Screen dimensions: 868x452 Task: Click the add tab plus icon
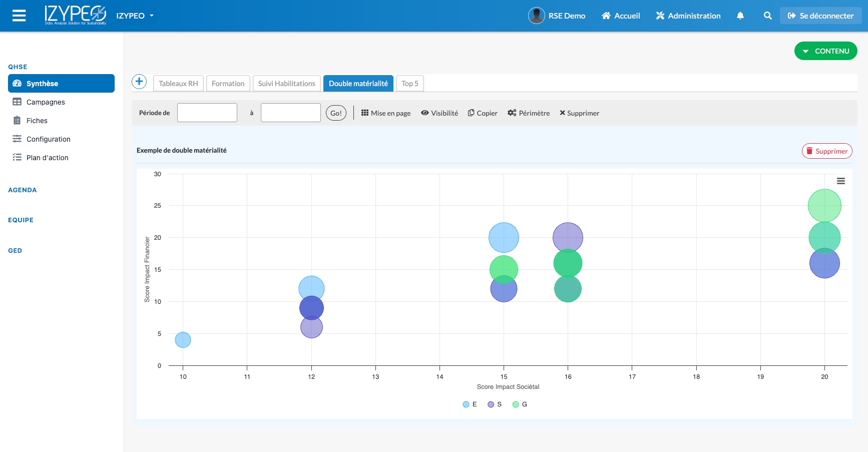(139, 82)
